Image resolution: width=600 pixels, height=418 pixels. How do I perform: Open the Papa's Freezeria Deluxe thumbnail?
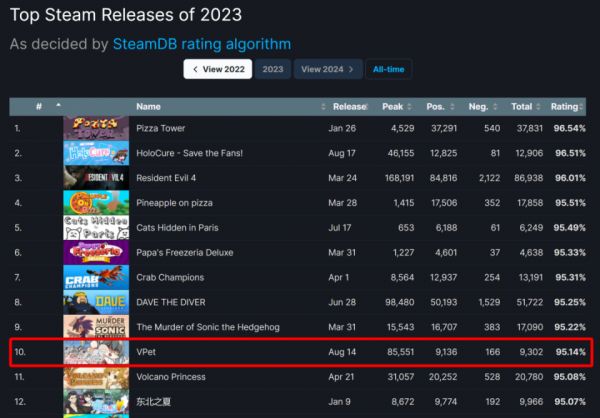[96, 253]
